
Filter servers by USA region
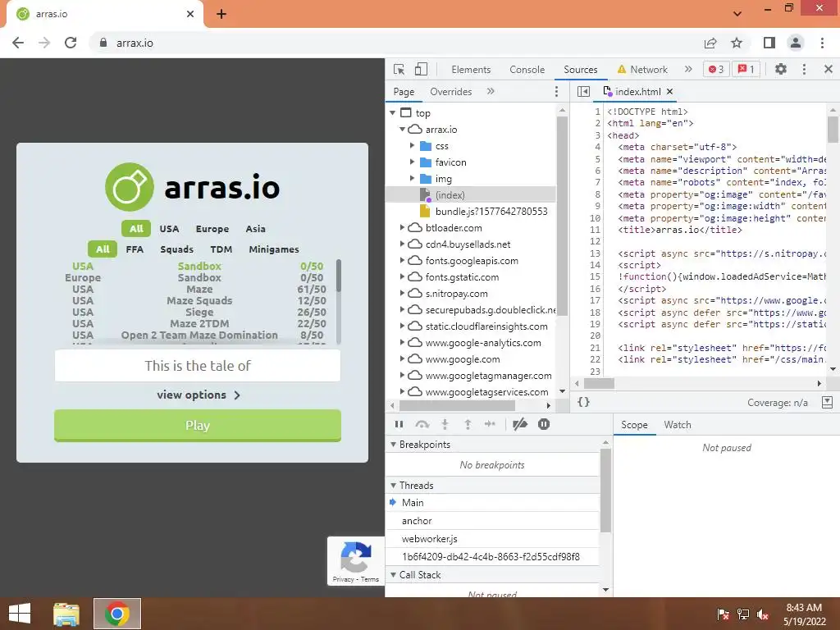click(x=169, y=229)
